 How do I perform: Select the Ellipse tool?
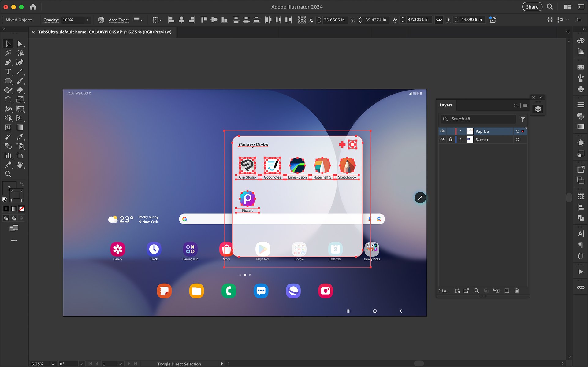coord(8,81)
